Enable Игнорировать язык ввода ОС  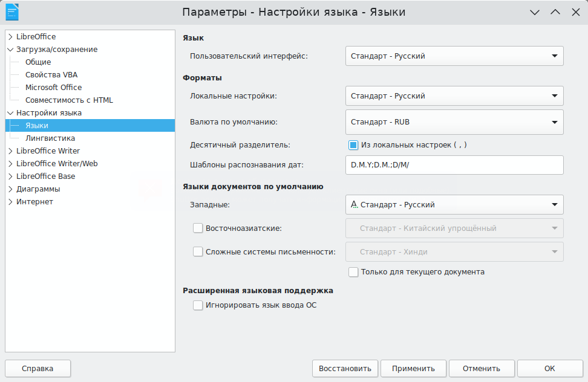click(x=198, y=305)
